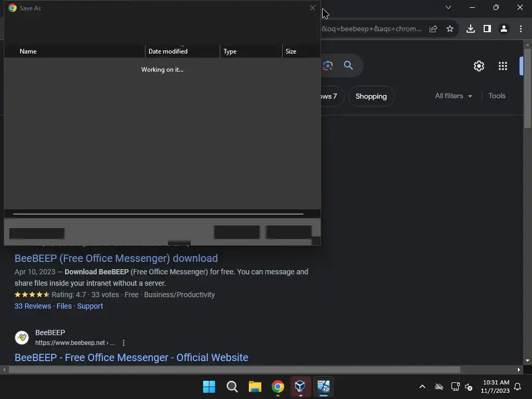
Task: Open Chrome tab search chevron
Action: [448, 7]
